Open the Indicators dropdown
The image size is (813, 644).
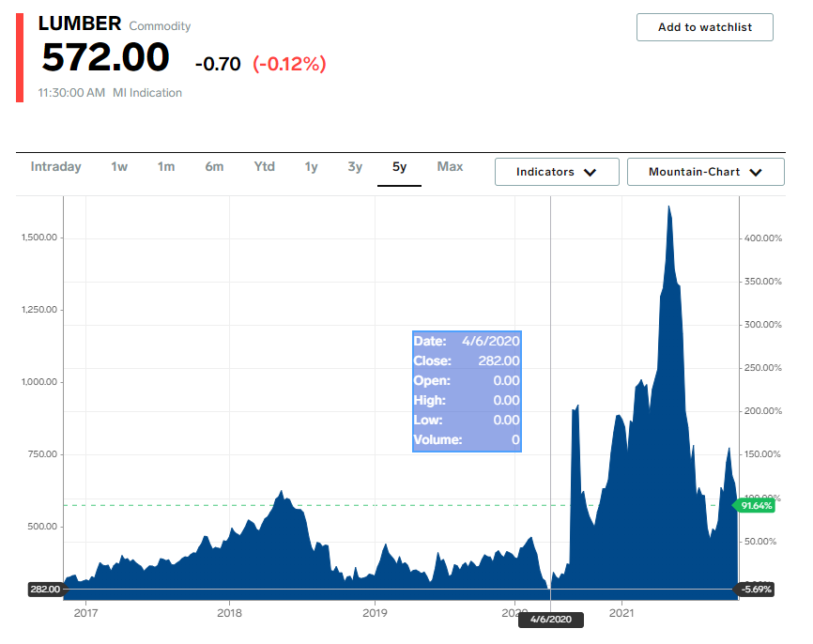click(x=557, y=172)
